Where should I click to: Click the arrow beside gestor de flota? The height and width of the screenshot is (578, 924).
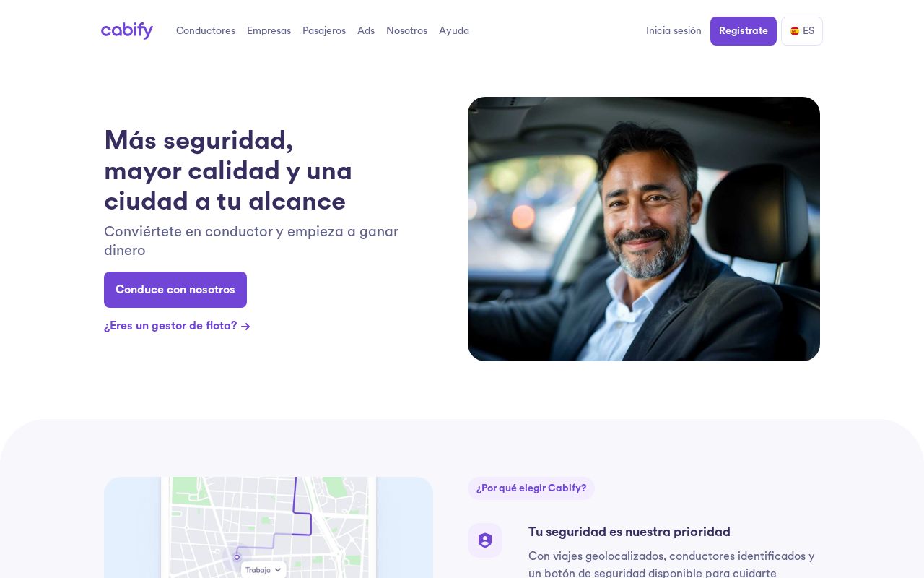(245, 327)
